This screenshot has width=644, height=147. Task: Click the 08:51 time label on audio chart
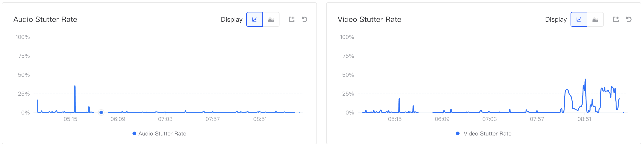tap(260, 119)
